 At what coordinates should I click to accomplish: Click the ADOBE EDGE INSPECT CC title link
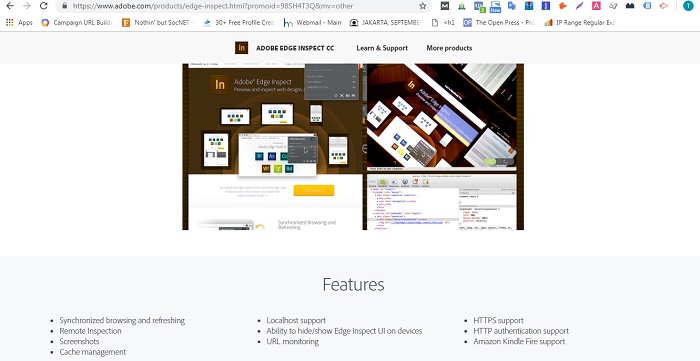pos(295,48)
